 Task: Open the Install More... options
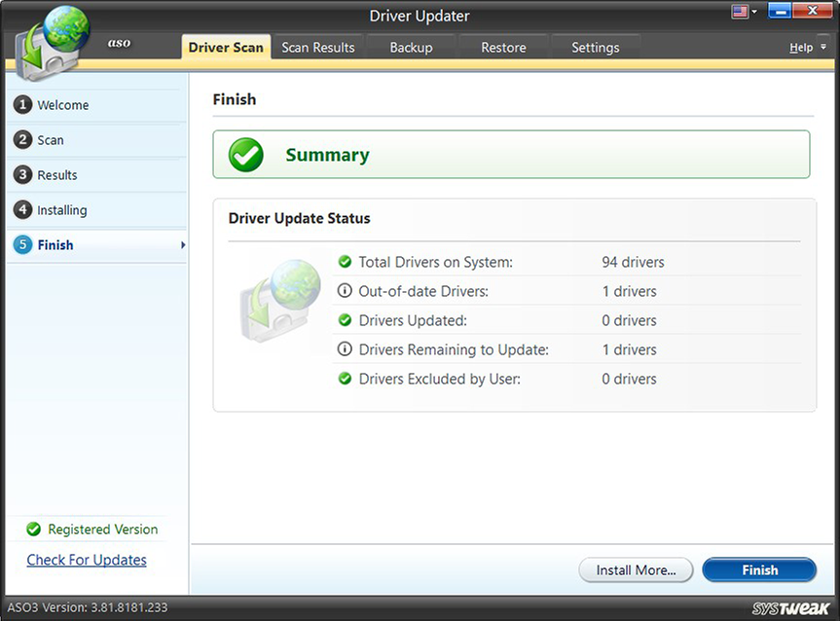(x=636, y=569)
